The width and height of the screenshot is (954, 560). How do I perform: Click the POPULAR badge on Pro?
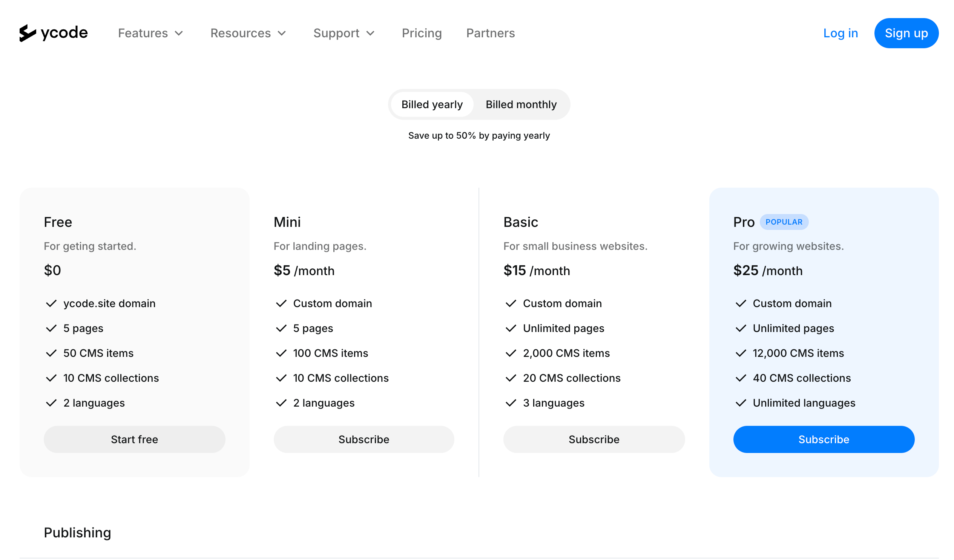pyautogui.click(x=784, y=222)
